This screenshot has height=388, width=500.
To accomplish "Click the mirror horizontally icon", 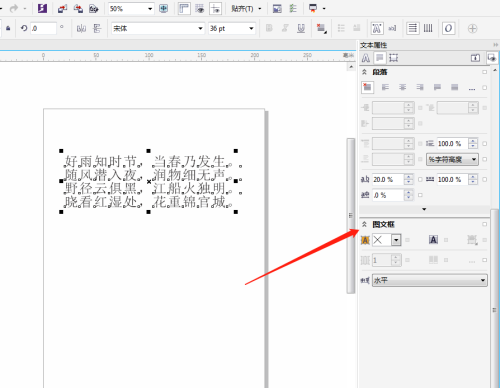I will click(81, 29).
